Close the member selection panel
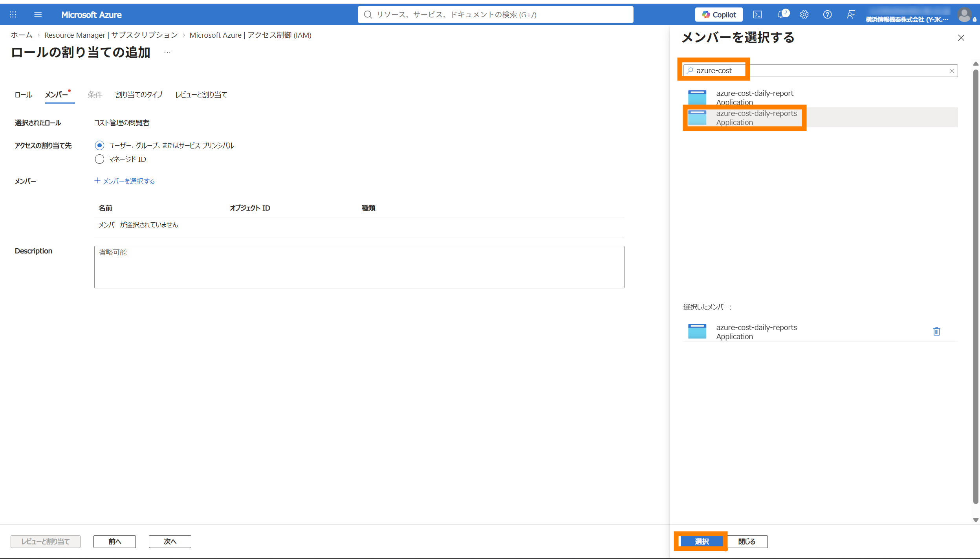The width and height of the screenshot is (980, 559). point(961,38)
